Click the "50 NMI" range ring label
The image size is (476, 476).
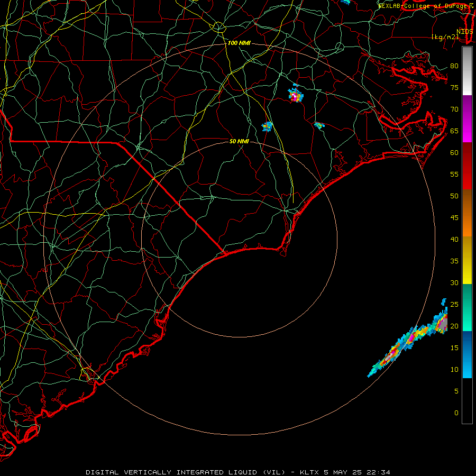239,141
